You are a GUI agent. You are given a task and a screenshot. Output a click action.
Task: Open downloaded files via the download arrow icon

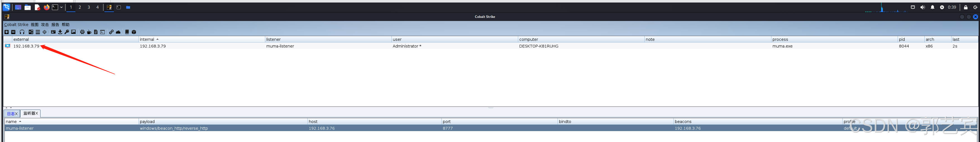pyautogui.click(x=60, y=32)
